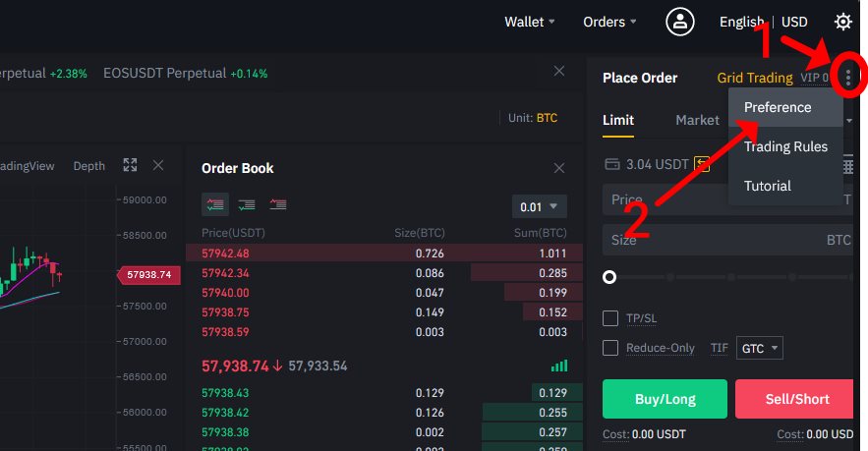The image size is (868, 451).
Task: Select ask price 57942.48 row
Action: coord(384,253)
